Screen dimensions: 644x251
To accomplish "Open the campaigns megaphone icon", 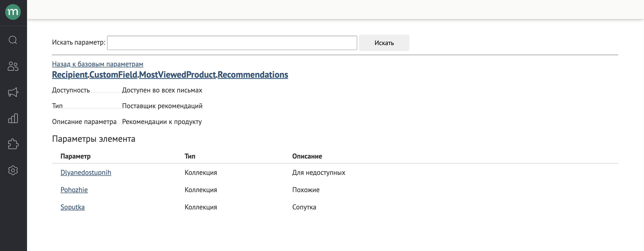I will point(13,92).
